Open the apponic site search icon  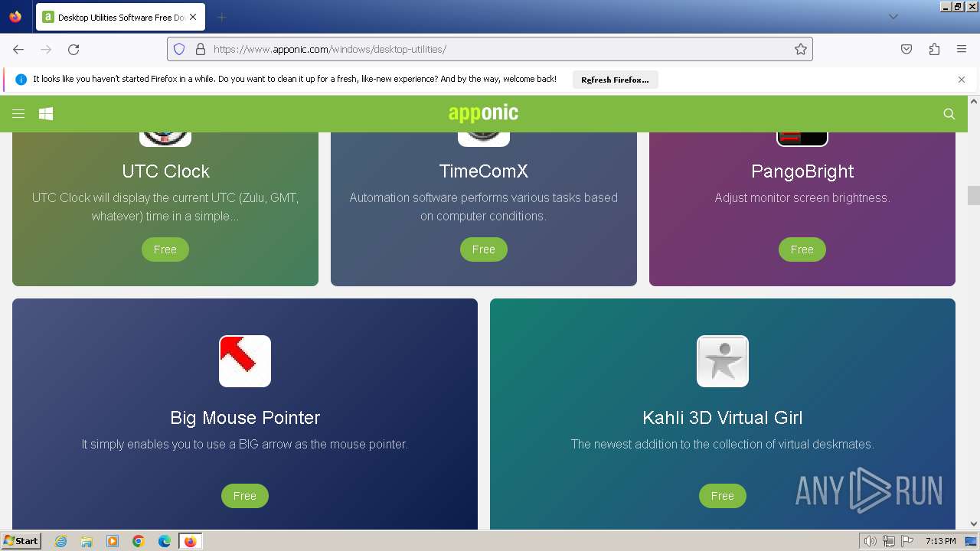pos(949,114)
